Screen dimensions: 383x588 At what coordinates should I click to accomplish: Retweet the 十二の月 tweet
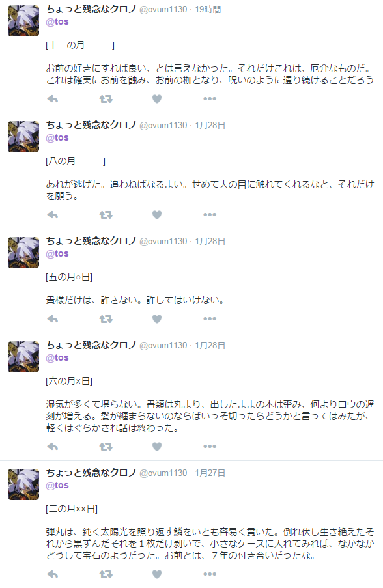tap(106, 99)
